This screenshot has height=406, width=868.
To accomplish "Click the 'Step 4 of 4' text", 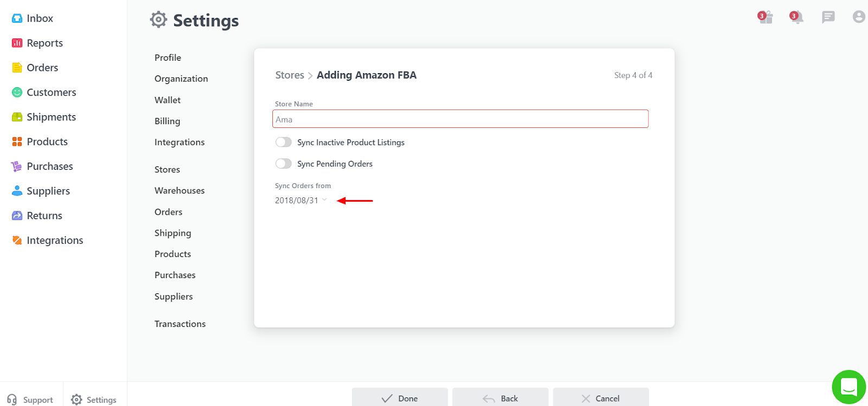I will [633, 75].
